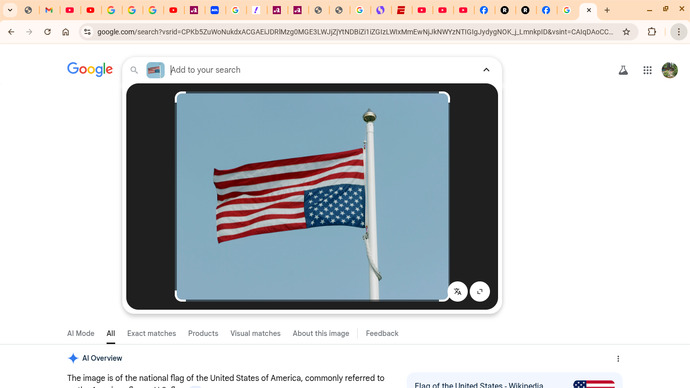Send Feedback link
The height and width of the screenshot is (388, 690).
(x=382, y=333)
